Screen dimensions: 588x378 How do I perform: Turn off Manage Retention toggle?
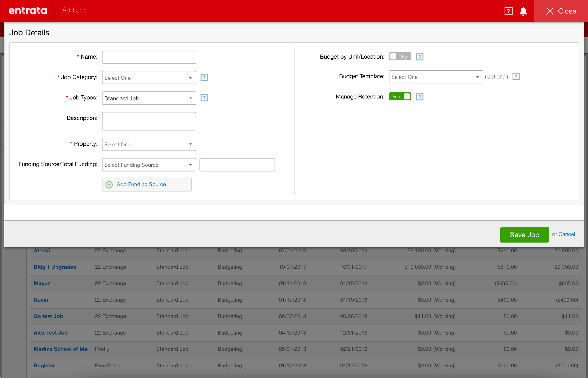(400, 97)
